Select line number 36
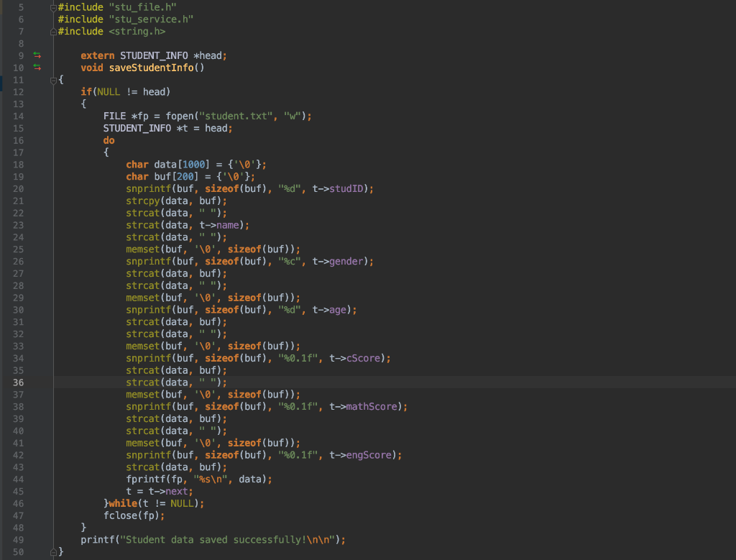 (19, 382)
